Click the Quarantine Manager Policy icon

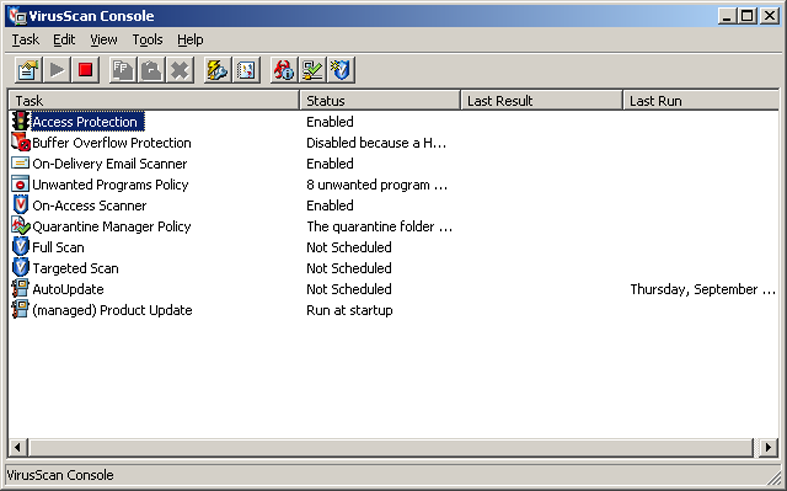pos(20,227)
